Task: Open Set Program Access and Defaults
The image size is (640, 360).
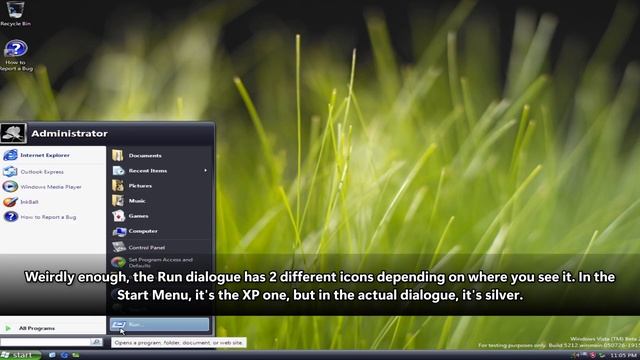Action: pyautogui.click(x=160, y=262)
